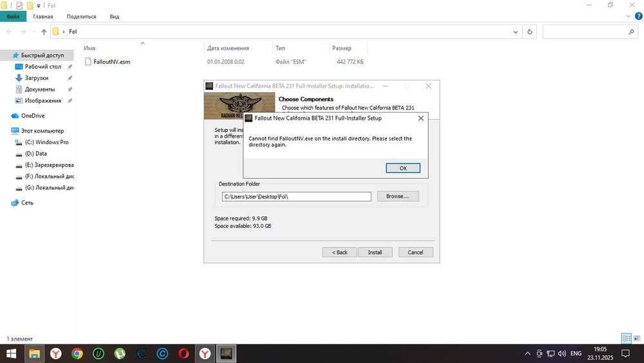Click the blue C icon on taskbar
This screenshot has width=644, height=363.
pyautogui.click(x=162, y=353)
